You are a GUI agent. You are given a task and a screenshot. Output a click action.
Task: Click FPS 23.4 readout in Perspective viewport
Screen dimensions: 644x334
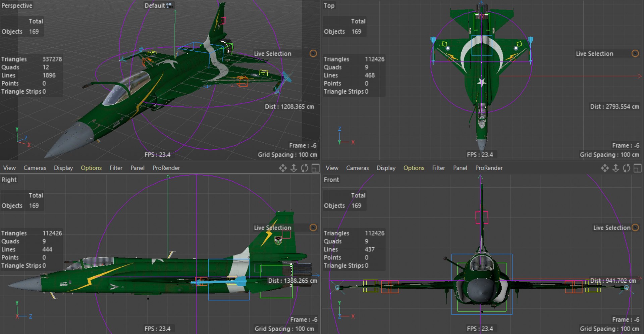tap(158, 155)
